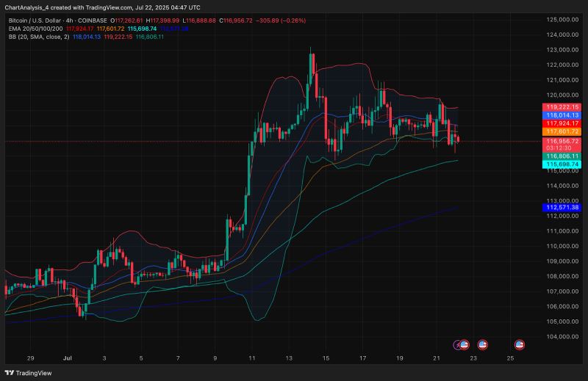The image size is (588, 381).
Task: Click the red 117,924.17 EMA 20 price tag
Action: (563, 123)
